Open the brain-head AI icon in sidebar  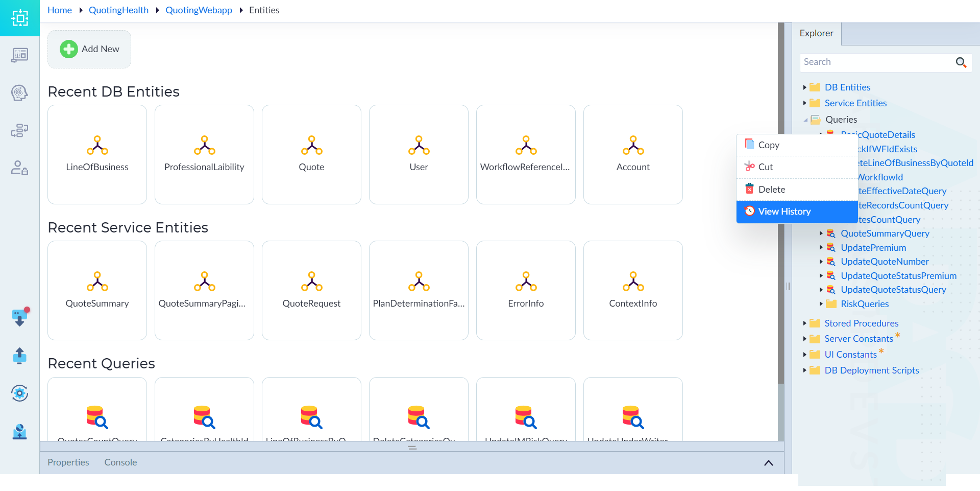19,93
